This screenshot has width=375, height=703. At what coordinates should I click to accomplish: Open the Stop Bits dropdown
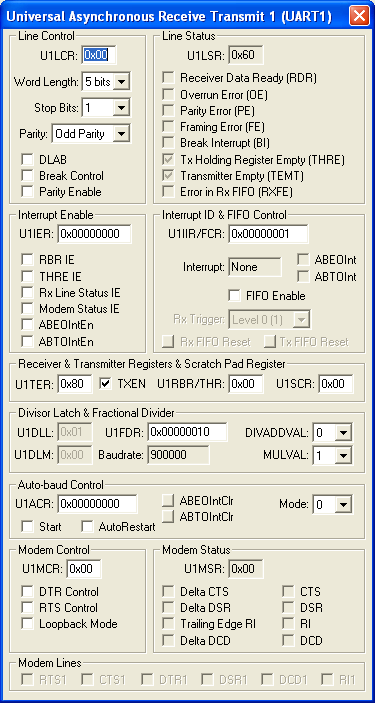(x=122, y=108)
